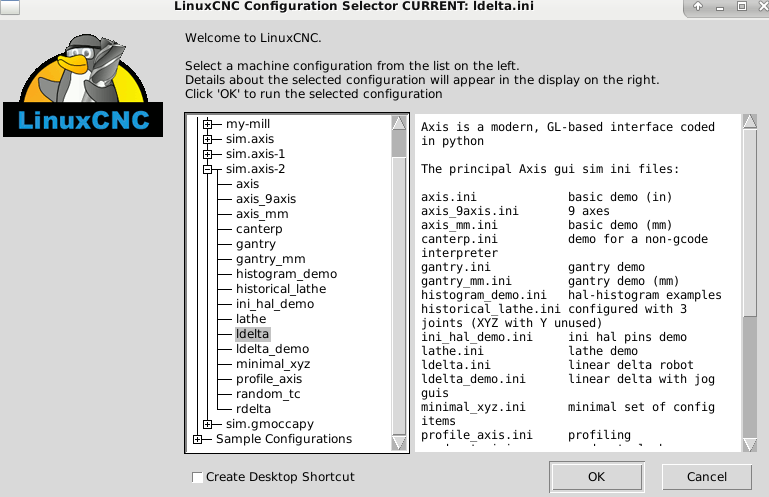Screen dimensions: 769x497
Task: Enable Create Desktop Shortcut checkbox
Action: 198,477
